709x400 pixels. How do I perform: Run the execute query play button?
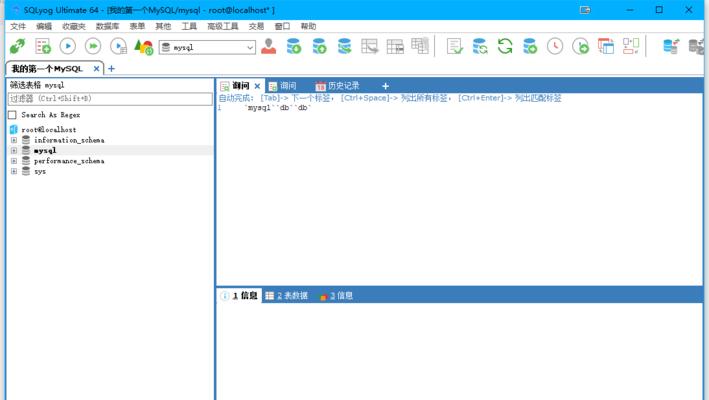[68, 46]
